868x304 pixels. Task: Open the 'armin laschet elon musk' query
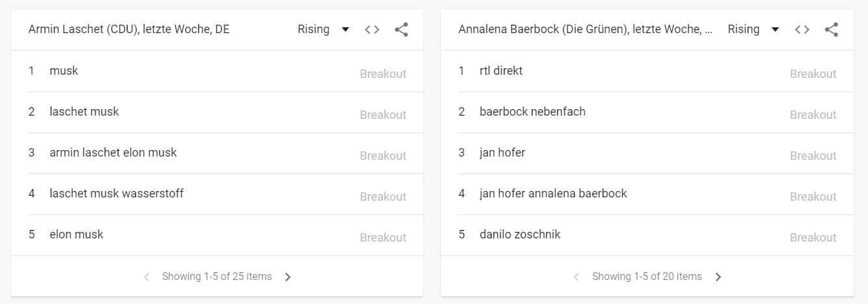click(112, 153)
